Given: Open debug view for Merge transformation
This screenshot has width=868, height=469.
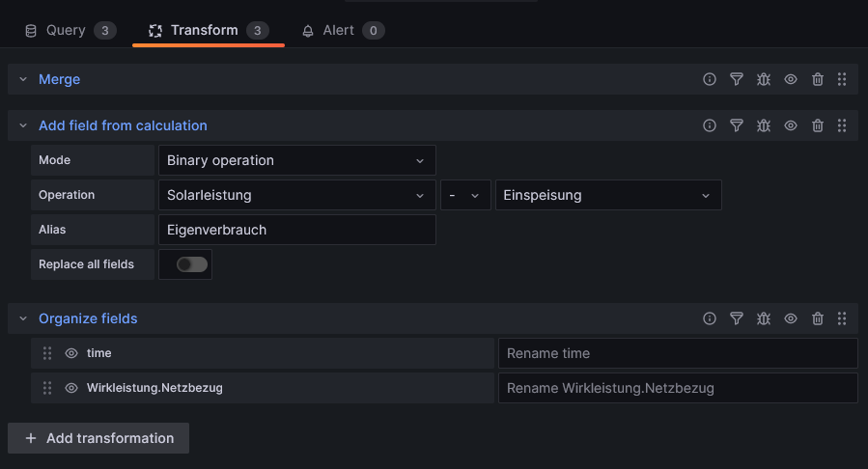Looking at the screenshot, I should click(764, 79).
